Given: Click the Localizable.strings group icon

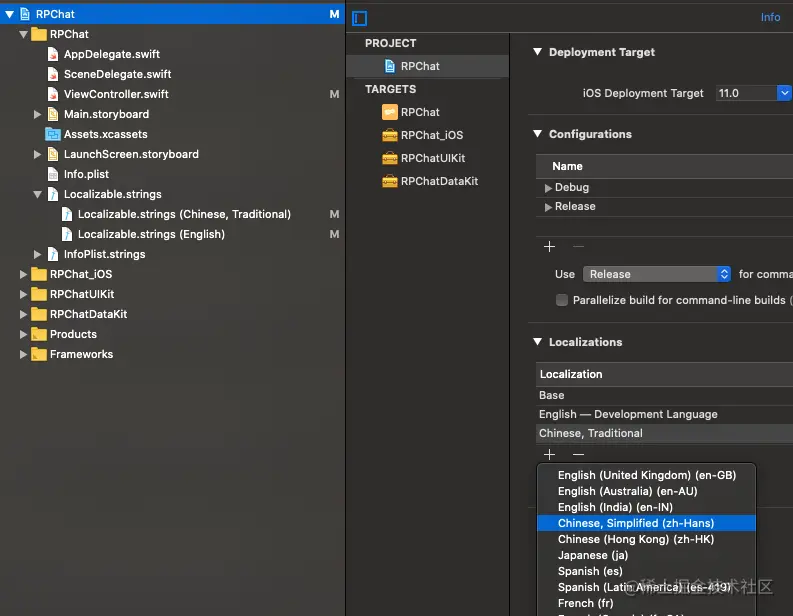Looking at the screenshot, I should pyautogui.click(x=53, y=194).
